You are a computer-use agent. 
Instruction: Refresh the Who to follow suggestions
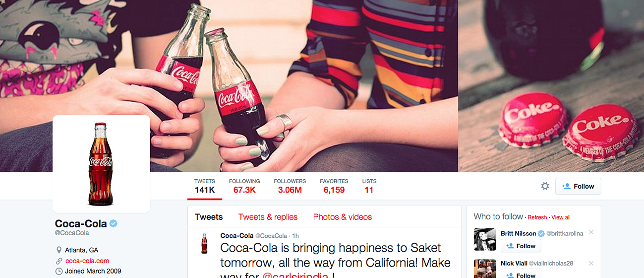click(x=537, y=217)
